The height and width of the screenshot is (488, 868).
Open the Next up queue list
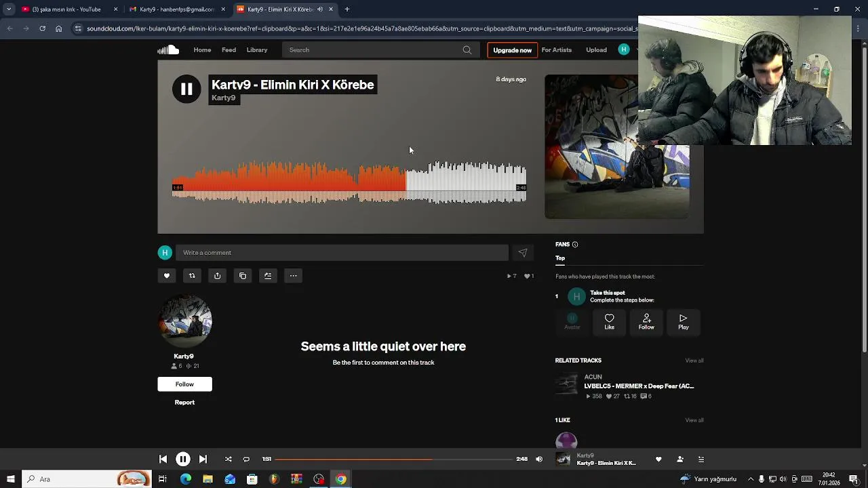(701, 459)
